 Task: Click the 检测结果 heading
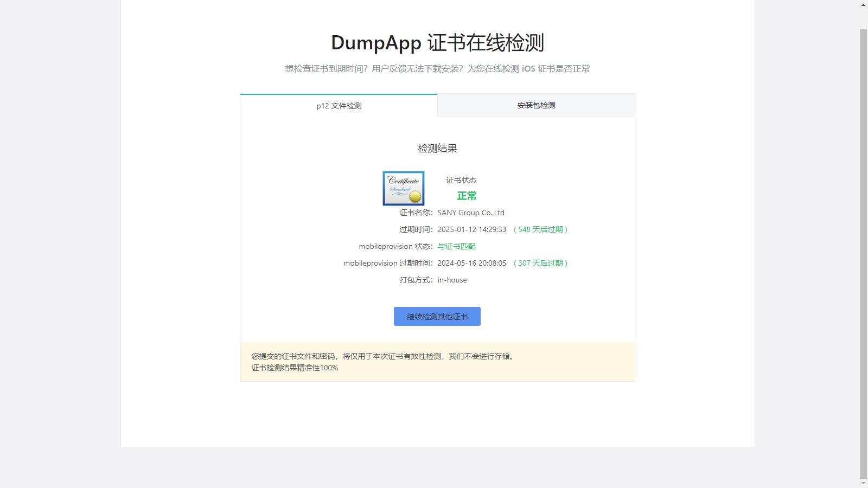click(x=437, y=148)
